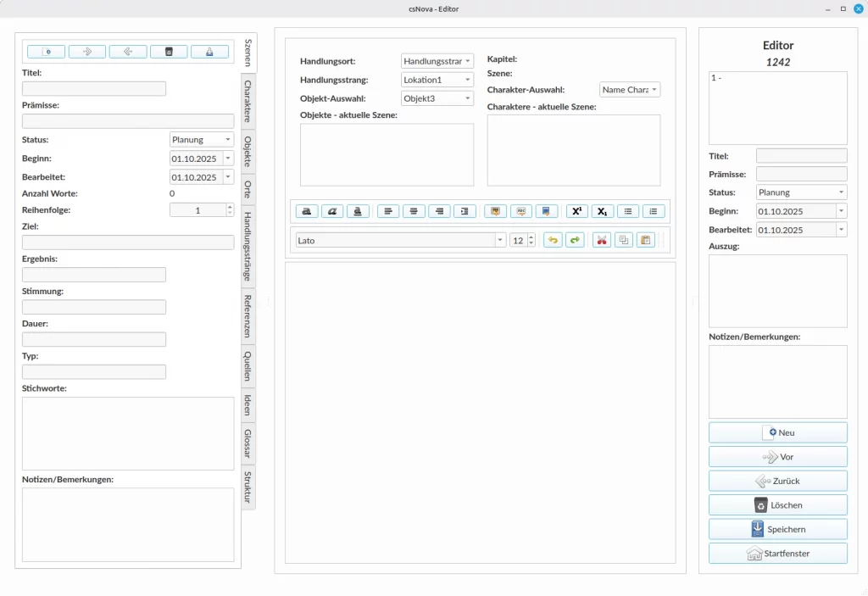The height and width of the screenshot is (596, 868).
Task: Apply italic formatting
Action: point(332,211)
